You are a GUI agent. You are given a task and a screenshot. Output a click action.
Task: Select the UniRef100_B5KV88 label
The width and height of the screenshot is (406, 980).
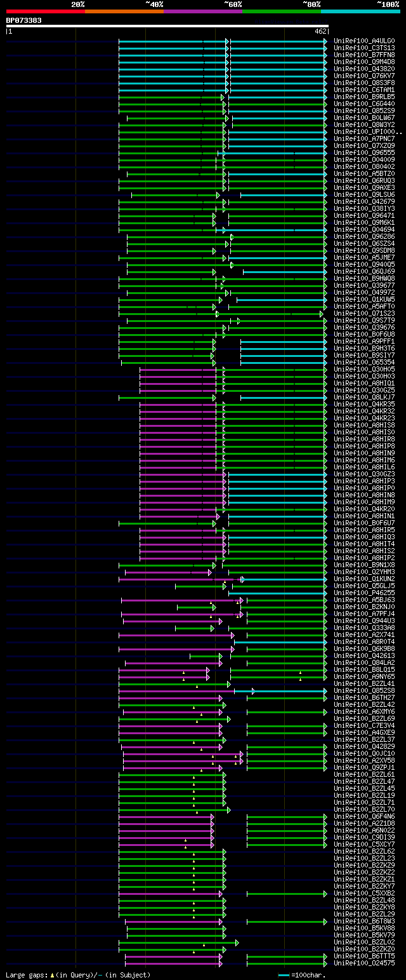click(x=364, y=928)
